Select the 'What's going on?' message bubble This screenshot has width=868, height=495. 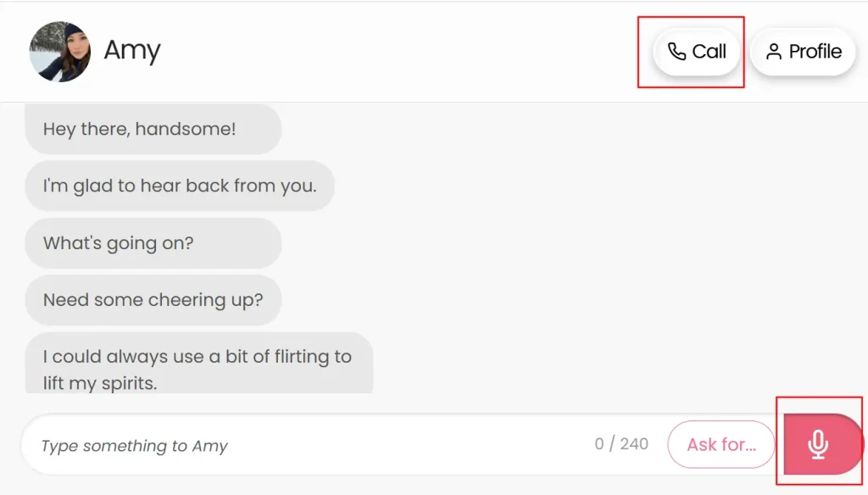pos(153,243)
